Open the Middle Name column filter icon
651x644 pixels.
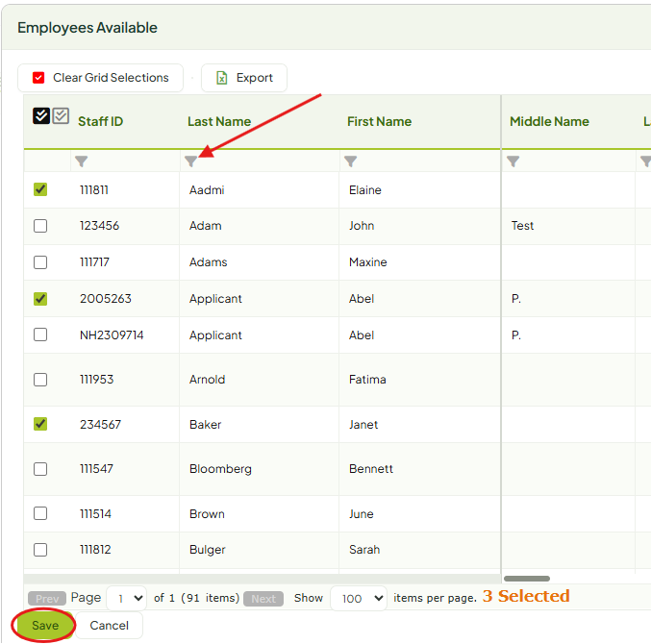tap(513, 161)
